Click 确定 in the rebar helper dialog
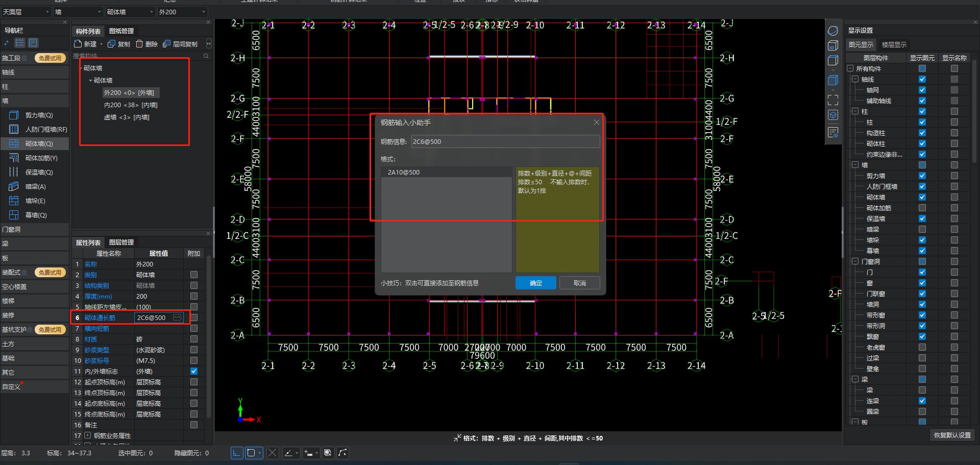Image resolution: width=980 pixels, height=465 pixels. [x=535, y=283]
